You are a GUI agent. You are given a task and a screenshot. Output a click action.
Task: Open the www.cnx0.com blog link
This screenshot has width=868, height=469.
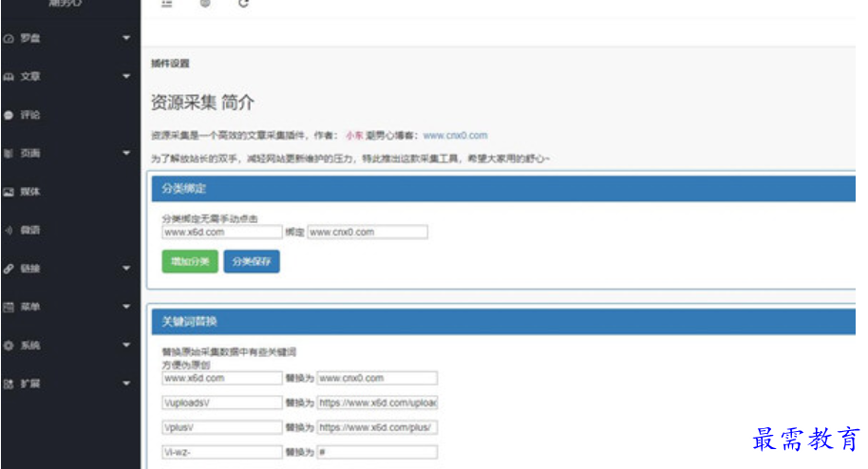(x=456, y=136)
